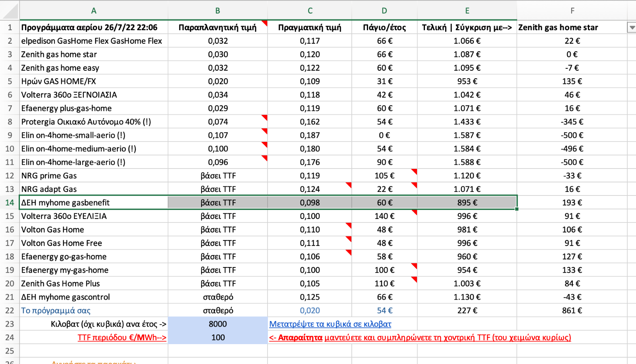Select cell 'NRG prime Gas'

point(94,176)
